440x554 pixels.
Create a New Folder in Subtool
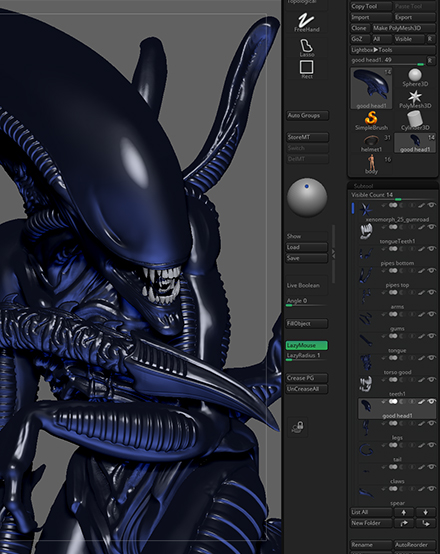tap(371, 523)
